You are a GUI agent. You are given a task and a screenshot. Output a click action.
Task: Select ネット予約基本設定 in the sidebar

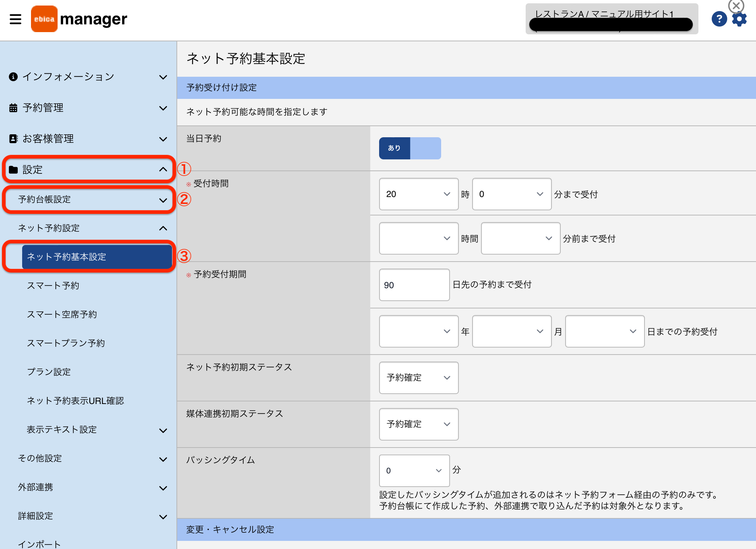[x=97, y=257]
